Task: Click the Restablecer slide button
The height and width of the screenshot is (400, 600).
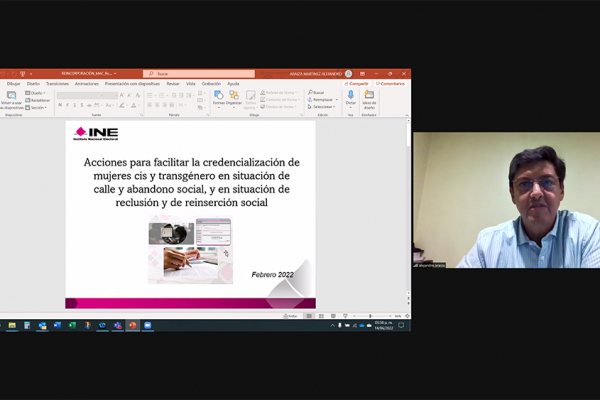Action: (x=38, y=100)
